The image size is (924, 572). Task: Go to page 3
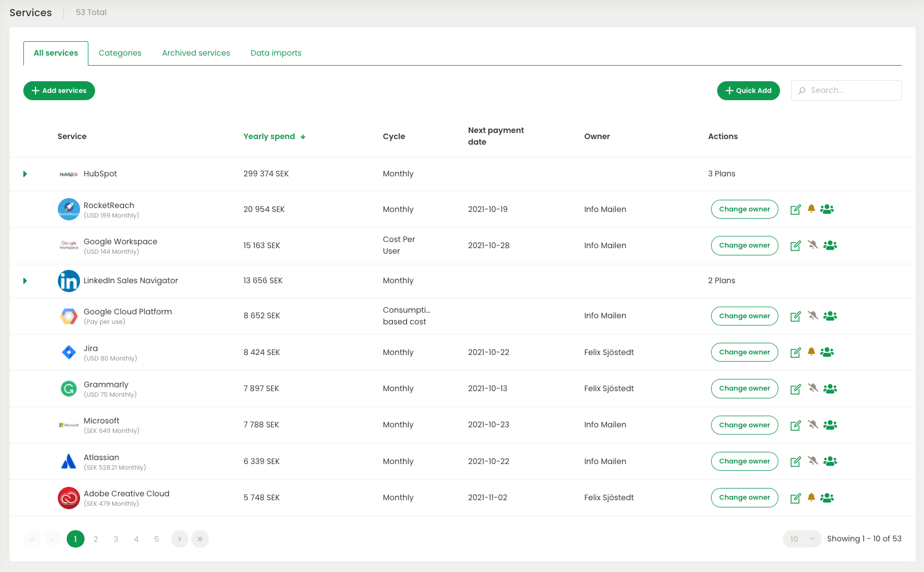click(x=116, y=539)
